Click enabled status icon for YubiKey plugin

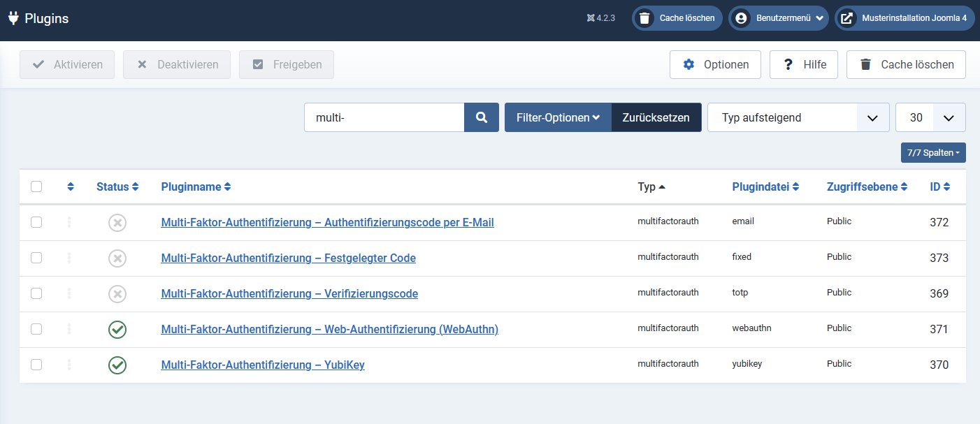(117, 365)
